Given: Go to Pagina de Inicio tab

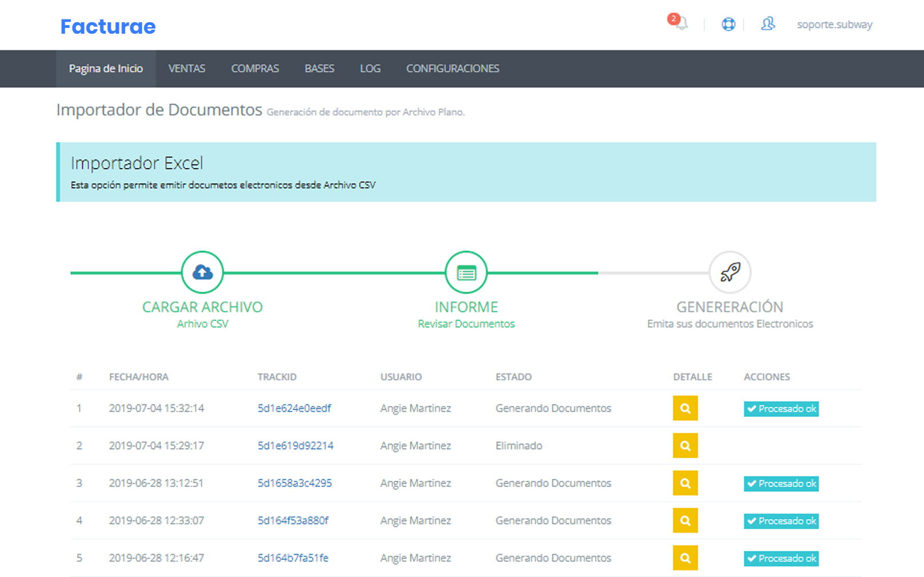Looking at the screenshot, I should click(106, 69).
